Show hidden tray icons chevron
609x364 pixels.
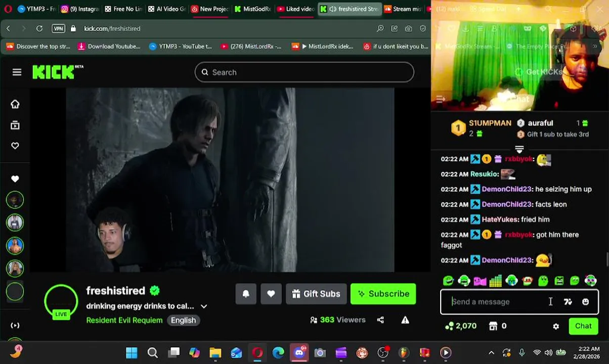pyautogui.click(x=491, y=353)
